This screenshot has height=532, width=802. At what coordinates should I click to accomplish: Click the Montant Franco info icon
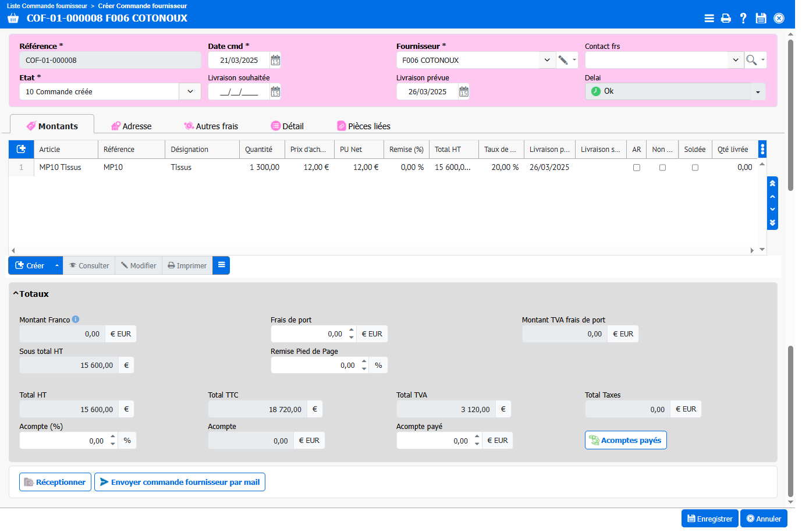pos(76,320)
